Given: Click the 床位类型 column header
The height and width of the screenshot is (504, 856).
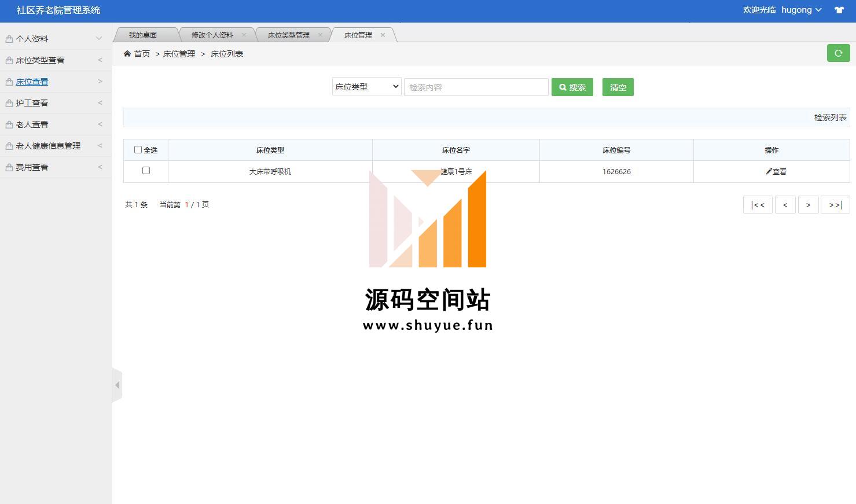Looking at the screenshot, I should point(270,150).
